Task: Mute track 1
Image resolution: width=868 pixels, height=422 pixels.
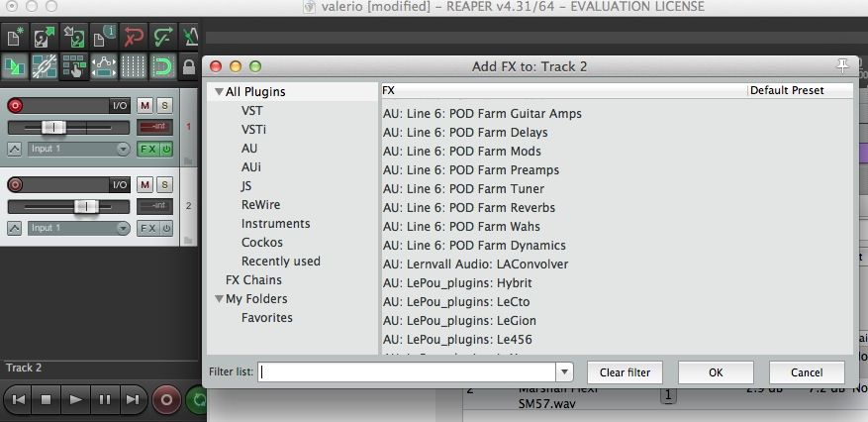Action: click(145, 106)
